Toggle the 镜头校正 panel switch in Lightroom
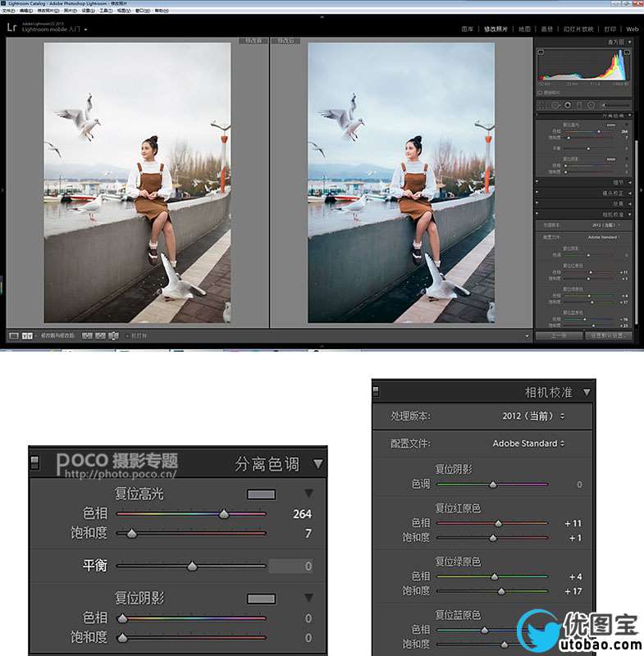The height and width of the screenshot is (656, 644). pyautogui.click(x=537, y=193)
